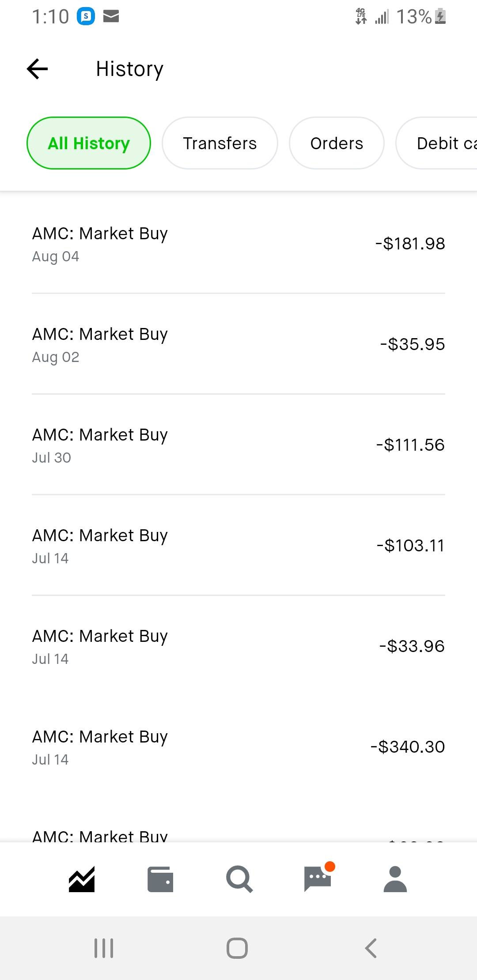Tap the back arrow beside History
Viewport: 477px width, 980px height.
pos(38,69)
